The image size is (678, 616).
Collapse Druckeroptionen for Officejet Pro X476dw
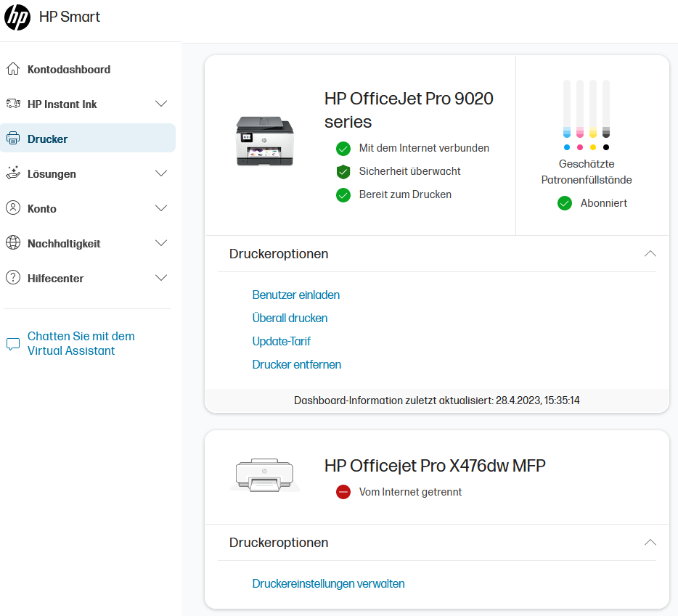pos(650,542)
